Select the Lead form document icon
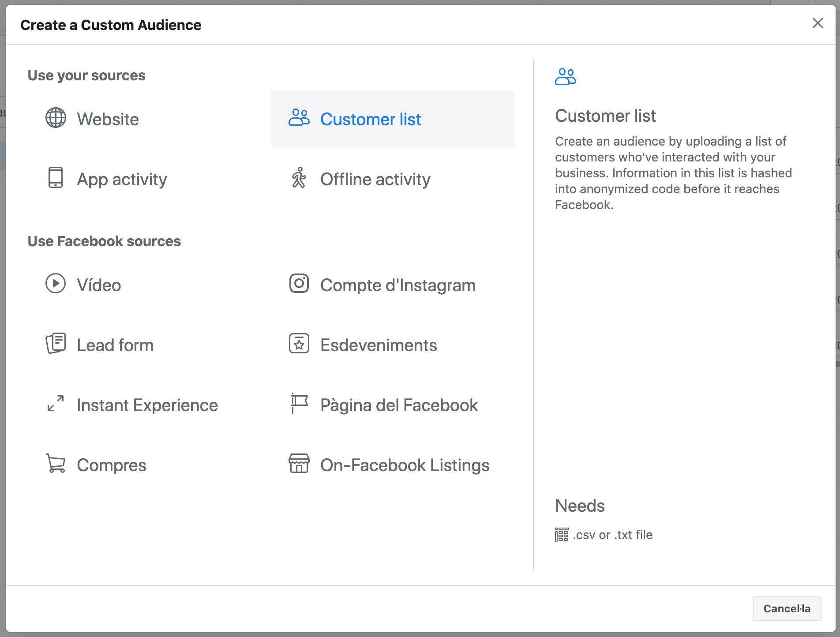Screen dimensions: 840x637 56,344
